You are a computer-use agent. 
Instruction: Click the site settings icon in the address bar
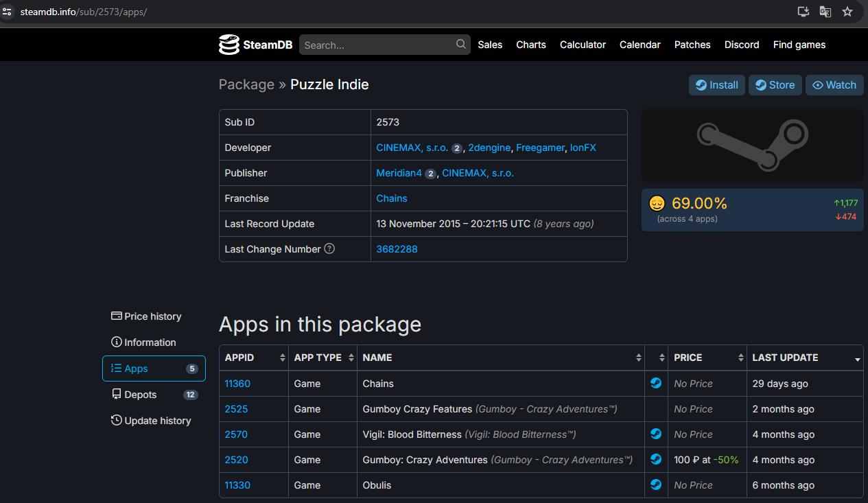coord(8,12)
